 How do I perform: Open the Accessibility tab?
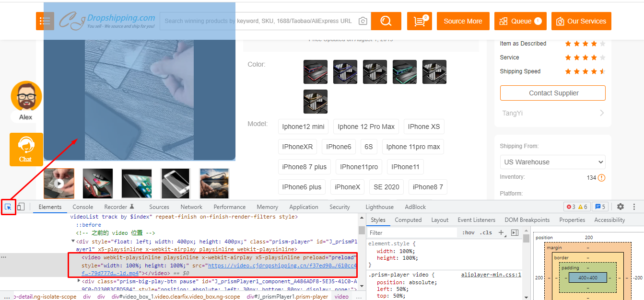(609, 220)
